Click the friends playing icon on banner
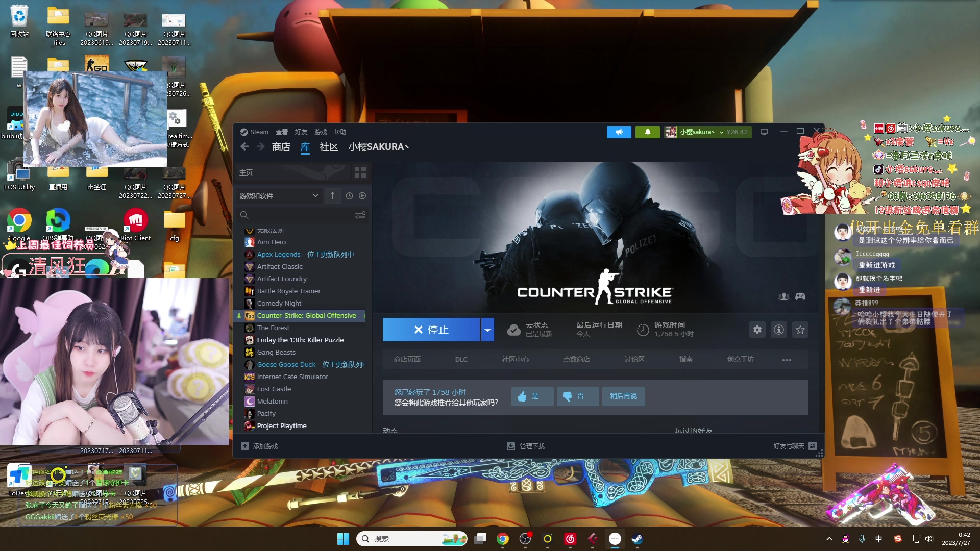The height and width of the screenshot is (551, 980). [x=783, y=296]
